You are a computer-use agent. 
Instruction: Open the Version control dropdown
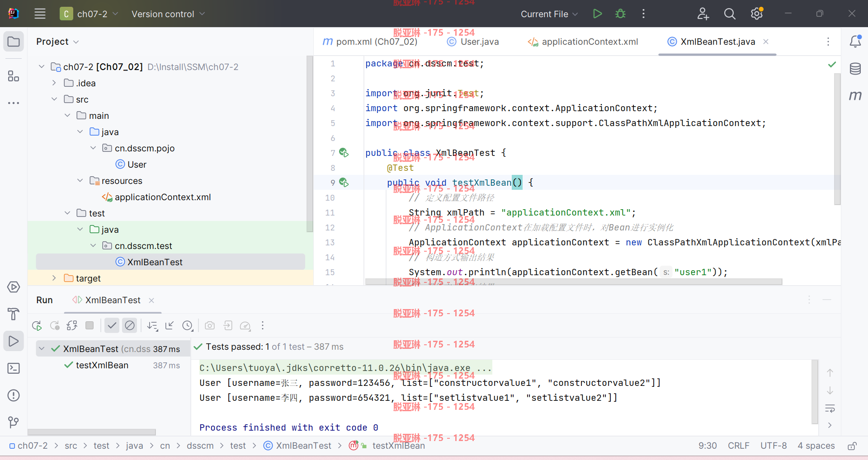(x=168, y=14)
